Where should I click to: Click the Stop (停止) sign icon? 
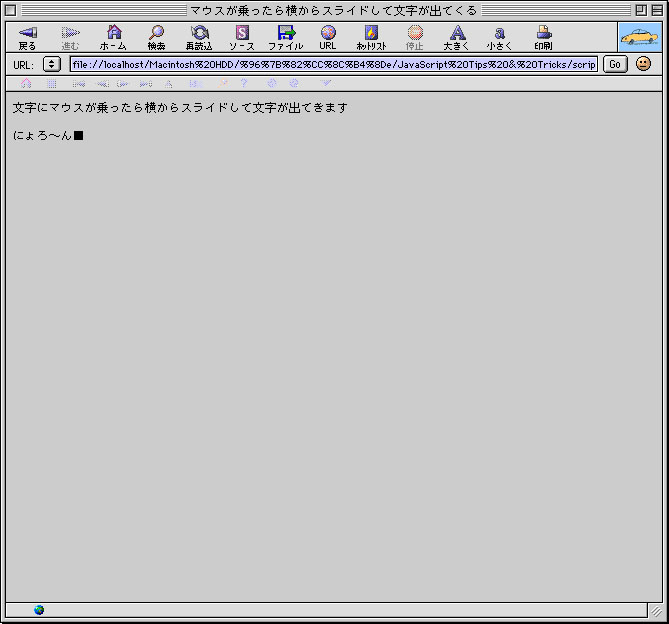tap(415, 32)
